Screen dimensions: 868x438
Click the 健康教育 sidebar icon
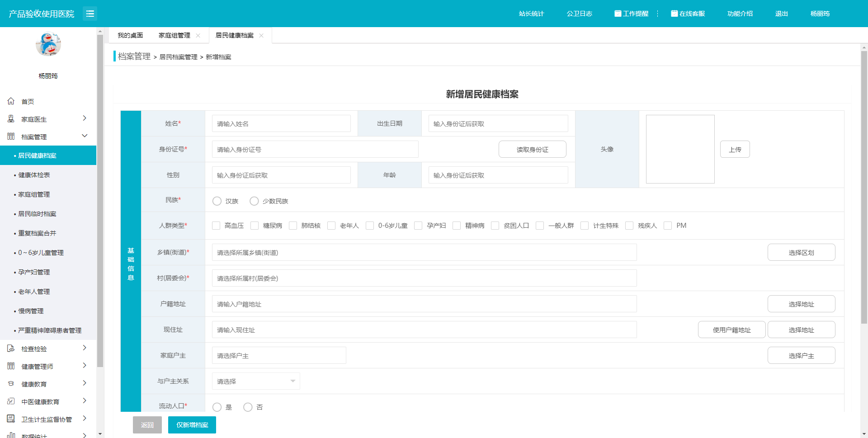11,384
